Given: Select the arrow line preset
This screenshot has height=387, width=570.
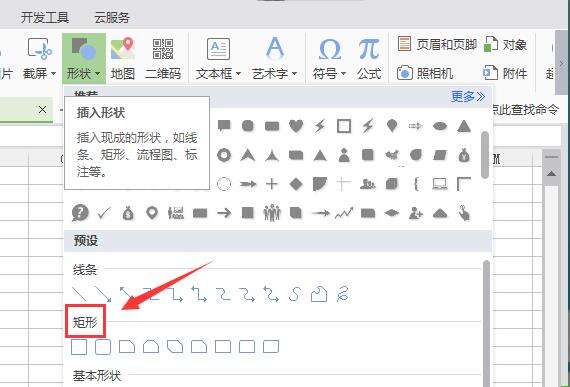Looking at the screenshot, I should coord(103,294).
